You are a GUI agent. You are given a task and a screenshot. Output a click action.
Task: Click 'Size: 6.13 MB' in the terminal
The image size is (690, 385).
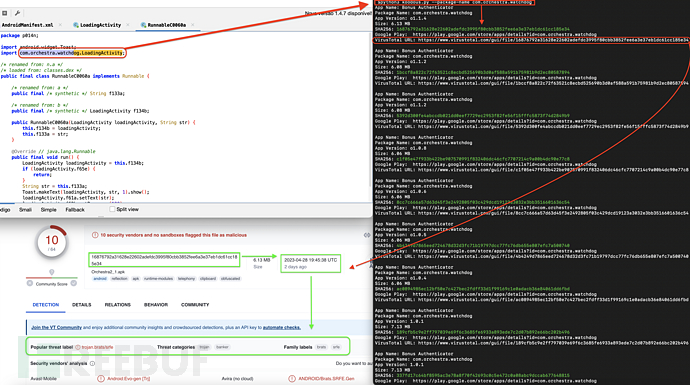[393, 24]
